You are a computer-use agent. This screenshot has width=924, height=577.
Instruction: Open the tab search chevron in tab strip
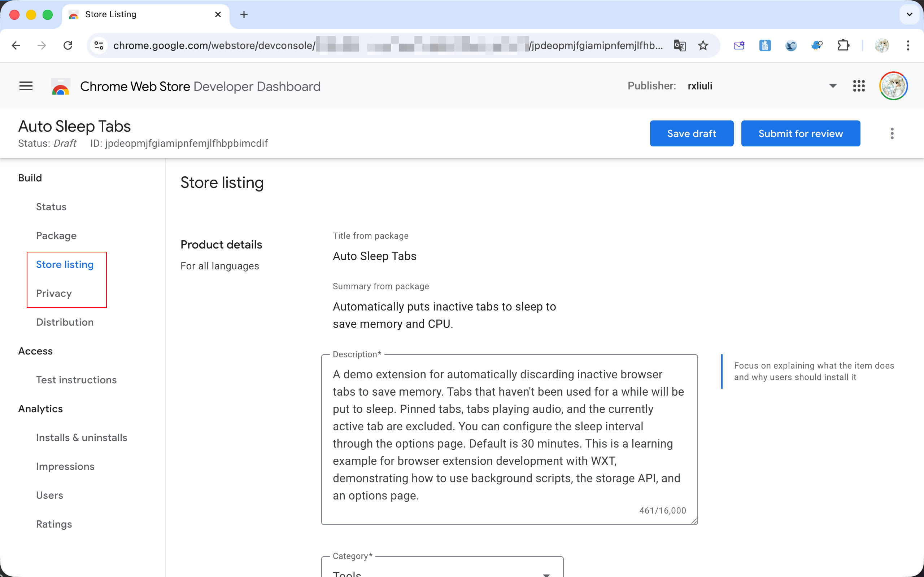coord(910,14)
